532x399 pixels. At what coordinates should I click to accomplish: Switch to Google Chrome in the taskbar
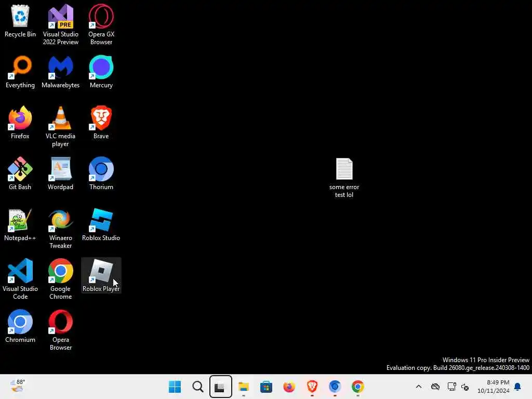point(357,387)
